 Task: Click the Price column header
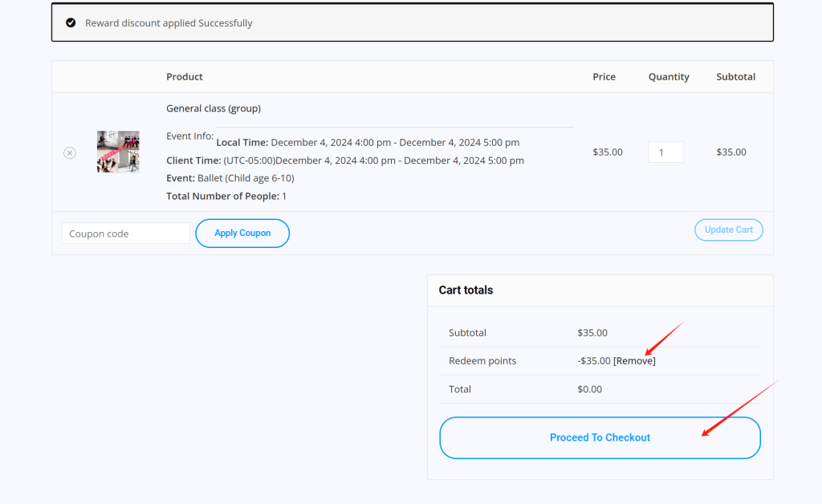604,77
